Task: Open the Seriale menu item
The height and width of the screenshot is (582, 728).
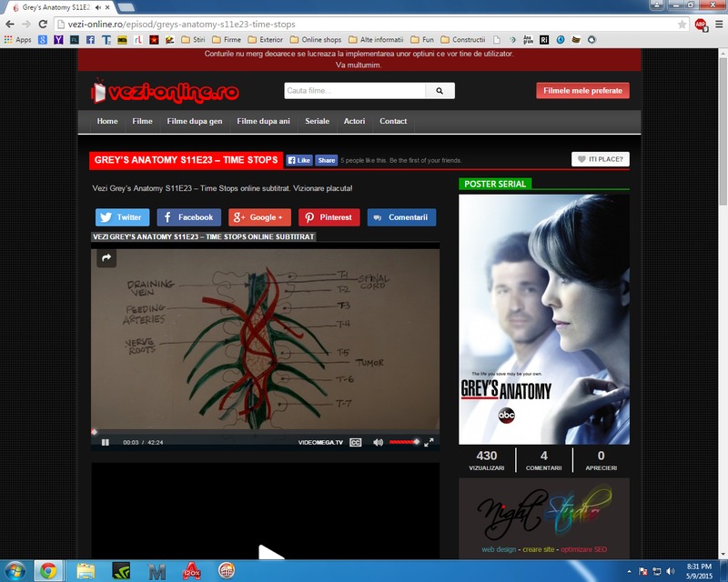Action: (x=317, y=121)
